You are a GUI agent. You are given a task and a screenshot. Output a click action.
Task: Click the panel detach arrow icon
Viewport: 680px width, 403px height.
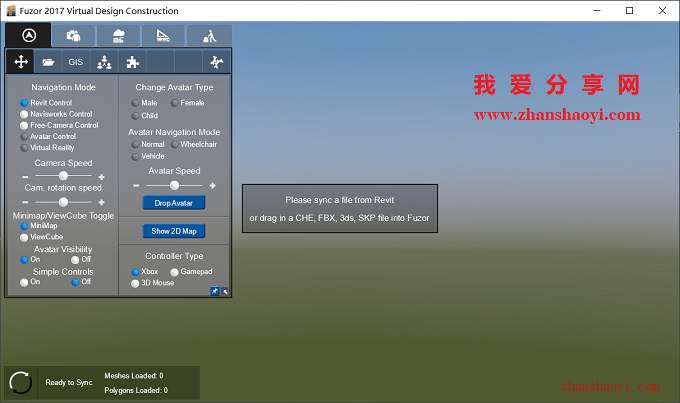(225, 291)
